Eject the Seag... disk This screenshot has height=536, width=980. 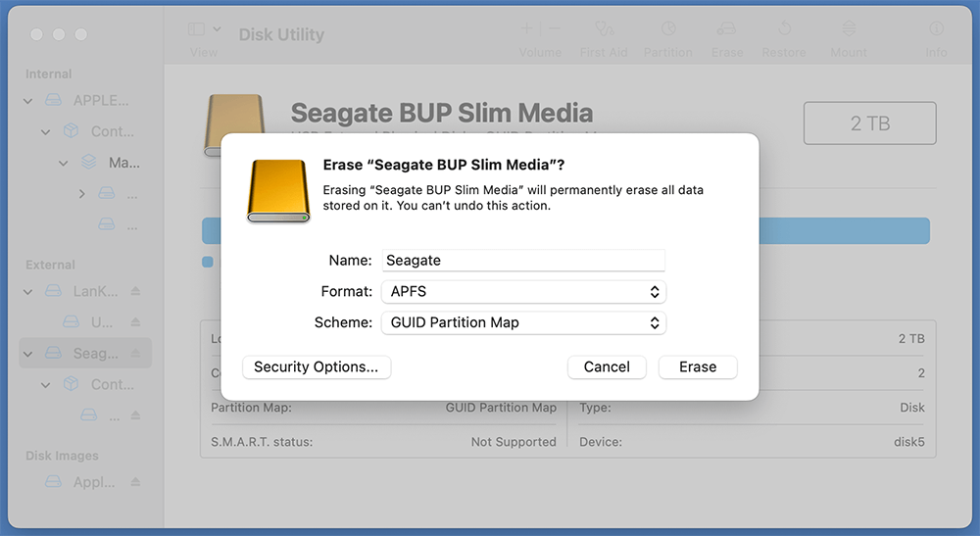click(x=135, y=354)
